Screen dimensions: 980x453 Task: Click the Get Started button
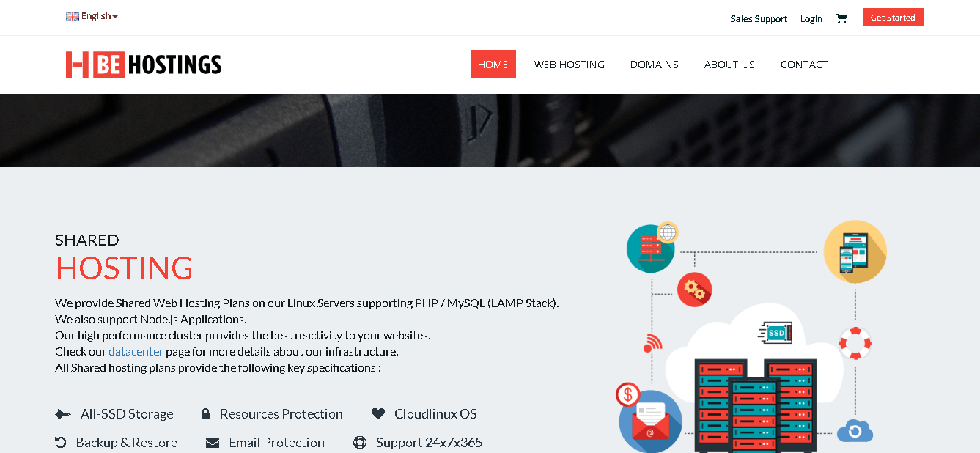[894, 18]
